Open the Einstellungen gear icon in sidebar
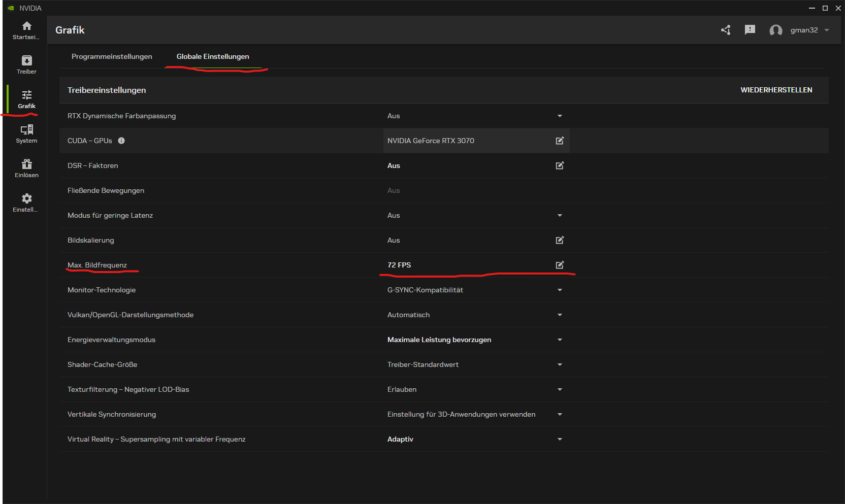This screenshot has width=845, height=504. pos(27,198)
